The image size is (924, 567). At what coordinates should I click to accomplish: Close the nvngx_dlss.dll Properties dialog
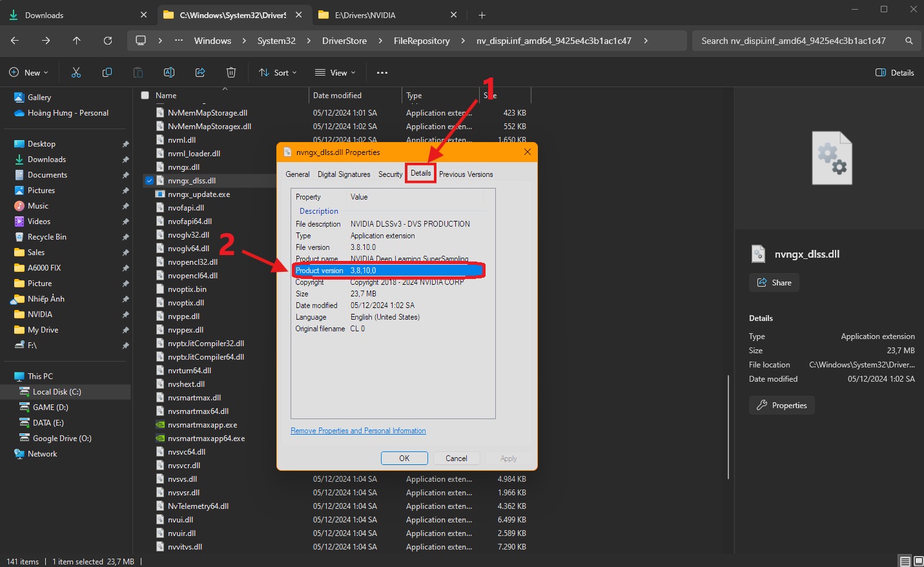tap(528, 152)
